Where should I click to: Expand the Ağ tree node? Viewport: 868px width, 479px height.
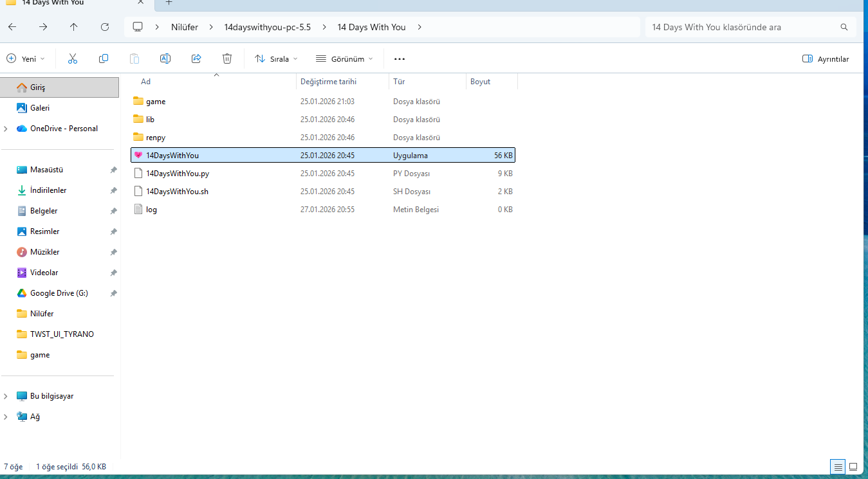coord(6,417)
